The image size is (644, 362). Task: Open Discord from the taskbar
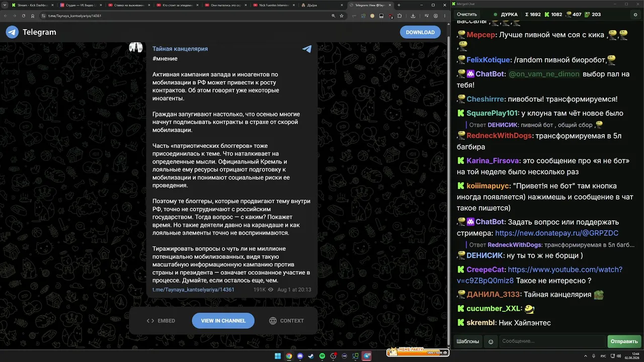300,356
